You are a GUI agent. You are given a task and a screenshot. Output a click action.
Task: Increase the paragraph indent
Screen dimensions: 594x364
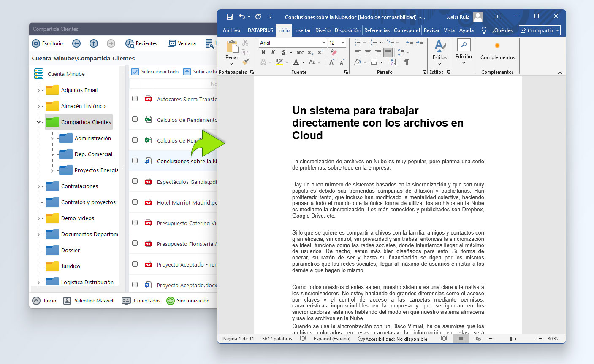tap(419, 43)
